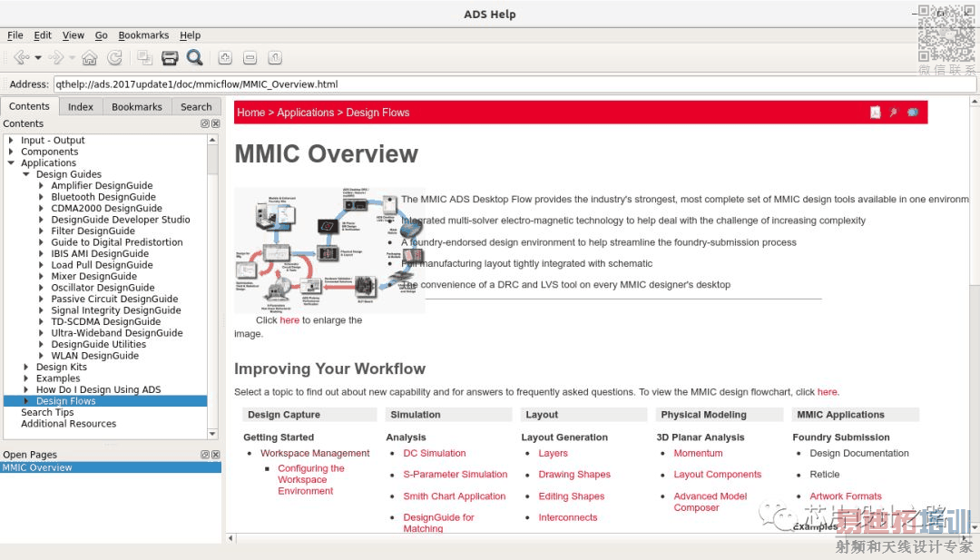This screenshot has width=980, height=560.
Task: Click the page vertical scrollbar up arrow
Action: (975, 102)
